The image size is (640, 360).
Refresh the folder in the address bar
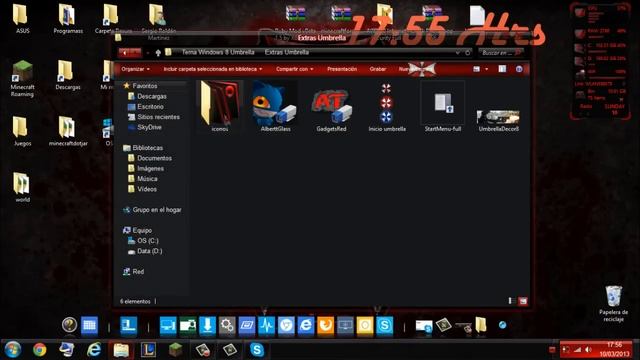tap(468, 52)
